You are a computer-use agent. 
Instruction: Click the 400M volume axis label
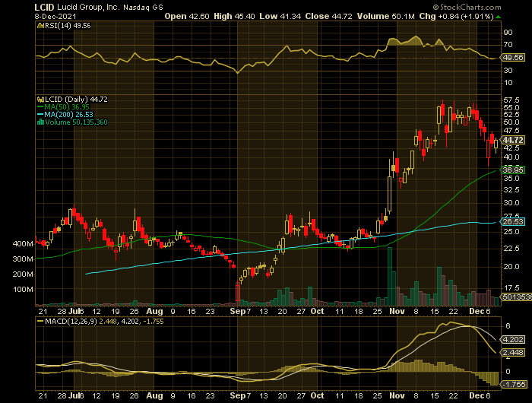pyautogui.click(x=23, y=244)
